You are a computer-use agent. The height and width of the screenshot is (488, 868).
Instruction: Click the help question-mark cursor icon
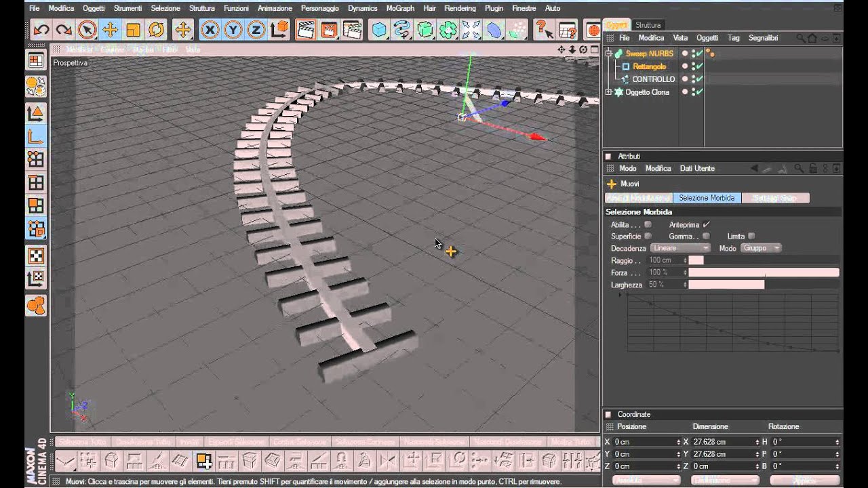(544, 30)
